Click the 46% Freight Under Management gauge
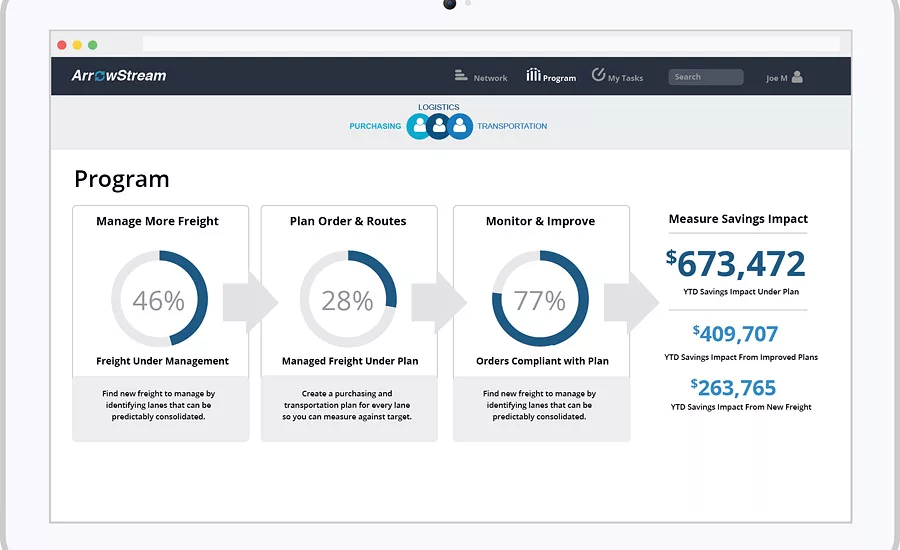 [160, 299]
